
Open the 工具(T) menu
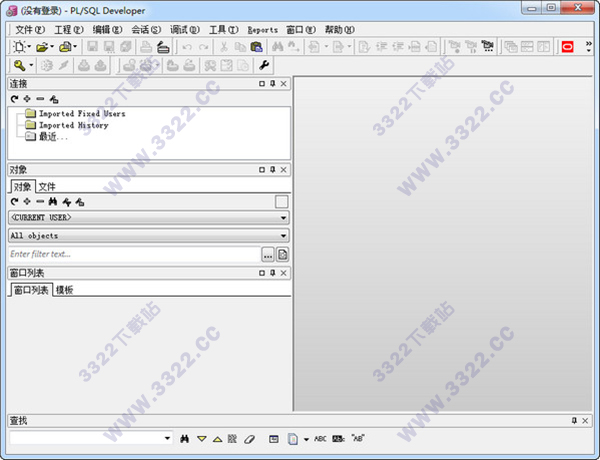click(x=223, y=29)
